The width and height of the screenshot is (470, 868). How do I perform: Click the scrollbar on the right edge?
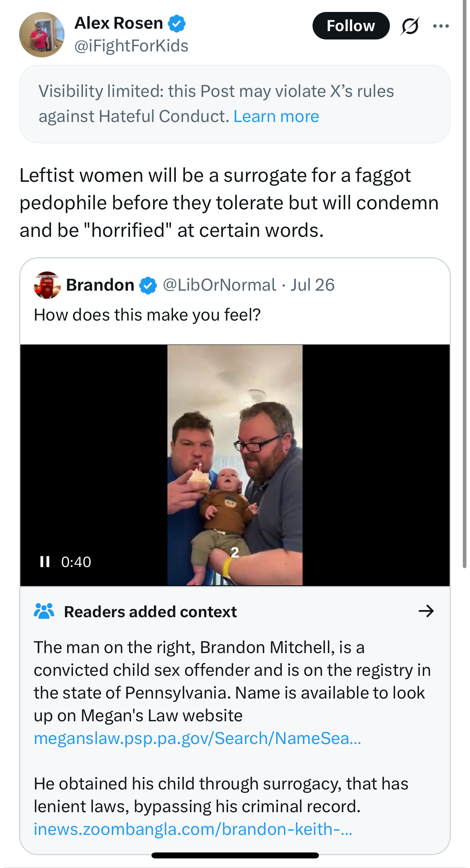point(464,279)
